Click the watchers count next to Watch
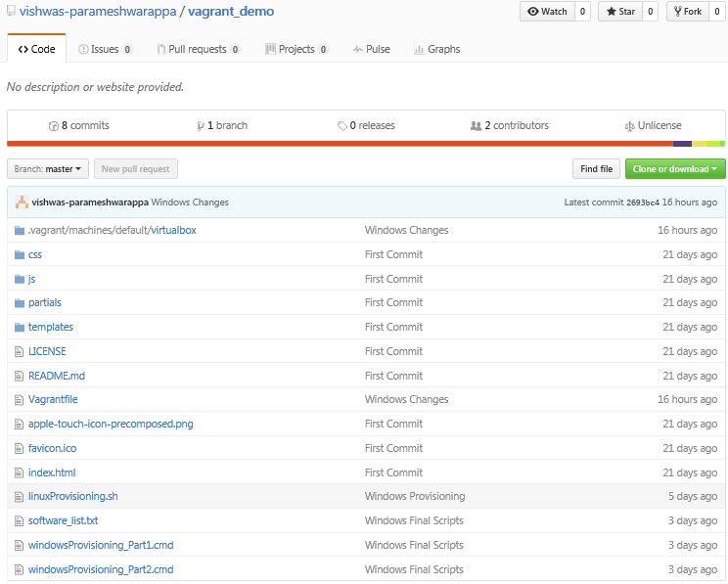728x584 pixels. coord(582,12)
